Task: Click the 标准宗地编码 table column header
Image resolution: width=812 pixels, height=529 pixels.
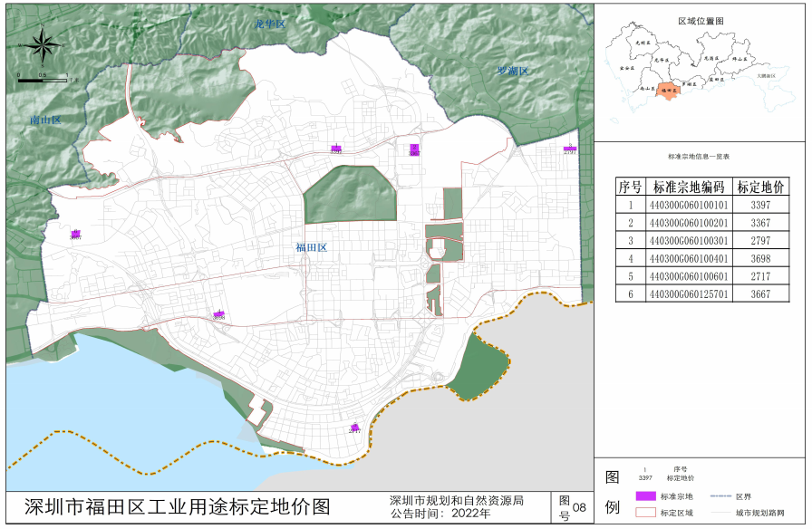Action: [x=688, y=187]
